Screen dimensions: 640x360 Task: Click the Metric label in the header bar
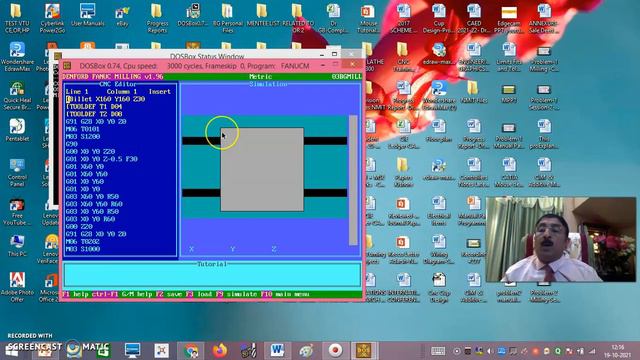pos(260,77)
